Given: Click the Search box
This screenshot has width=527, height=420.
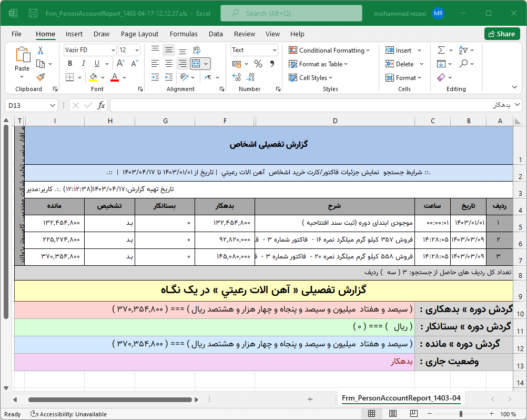Looking at the screenshot, I should 291,14.
